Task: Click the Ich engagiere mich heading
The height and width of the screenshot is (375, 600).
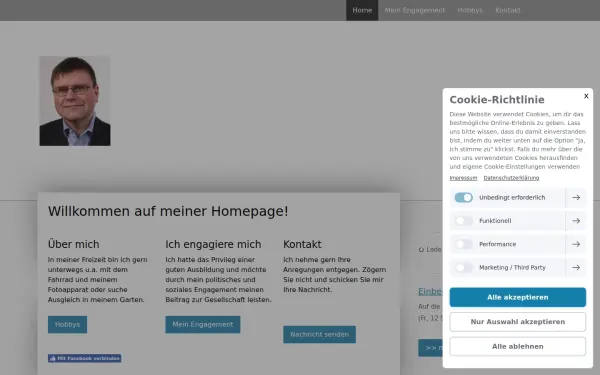Action: 213,244
